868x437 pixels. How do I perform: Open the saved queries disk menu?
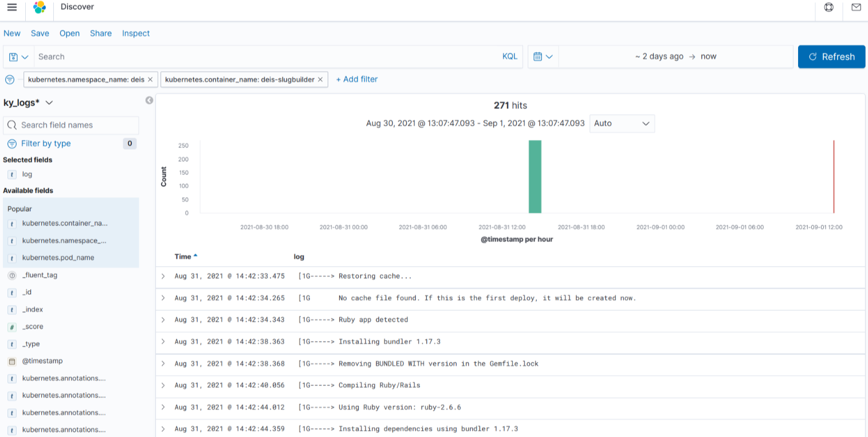[x=18, y=57]
